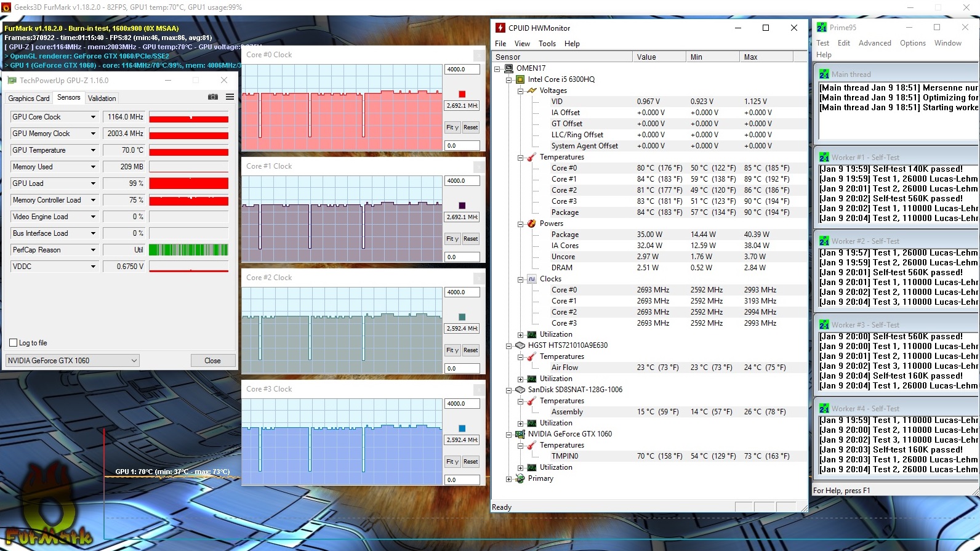Click the Temperatures thermometer icon under Intel Core i5
Image resolution: width=980 pixels, height=551 pixels.
click(x=532, y=157)
